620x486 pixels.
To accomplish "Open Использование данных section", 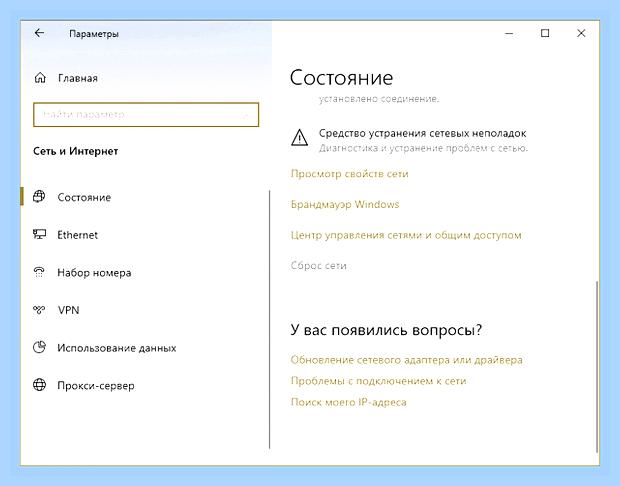I will click(x=117, y=348).
